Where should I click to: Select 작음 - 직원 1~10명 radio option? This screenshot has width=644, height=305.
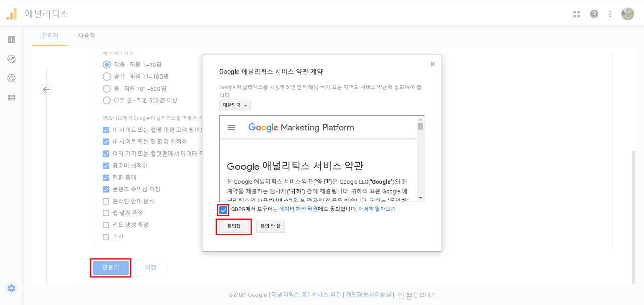click(107, 65)
